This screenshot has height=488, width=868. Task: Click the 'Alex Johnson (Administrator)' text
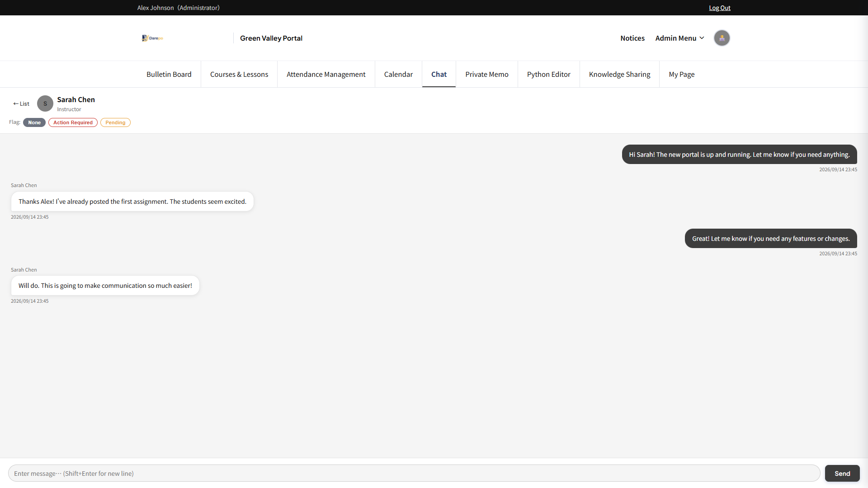179,8
